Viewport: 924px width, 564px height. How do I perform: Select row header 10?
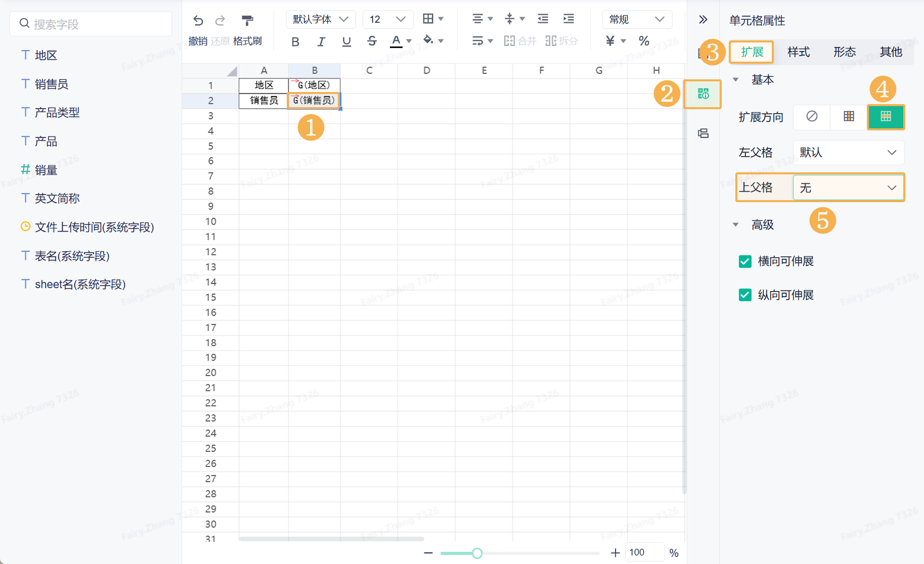click(x=210, y=221)
